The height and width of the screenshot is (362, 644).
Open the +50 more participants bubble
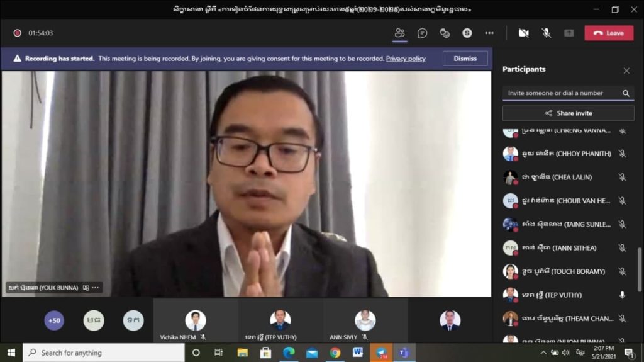click(54, 320)
